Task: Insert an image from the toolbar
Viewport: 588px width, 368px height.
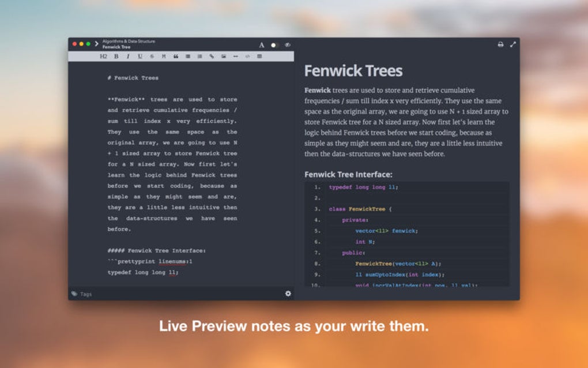Action: 224,56
